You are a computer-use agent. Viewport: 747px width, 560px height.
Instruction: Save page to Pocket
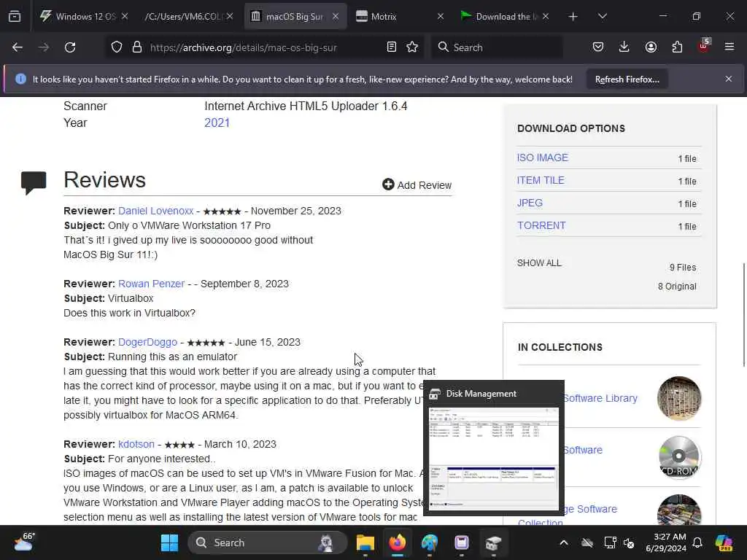point(598,47)
